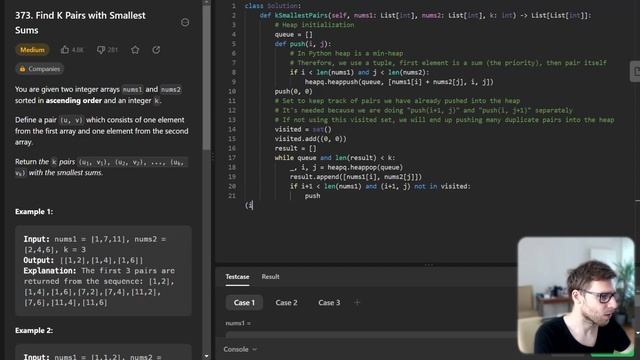This screenshot has height=360, width=640.
Task: Click line 4 'queue = []' in editor
Action: [293, 35]
